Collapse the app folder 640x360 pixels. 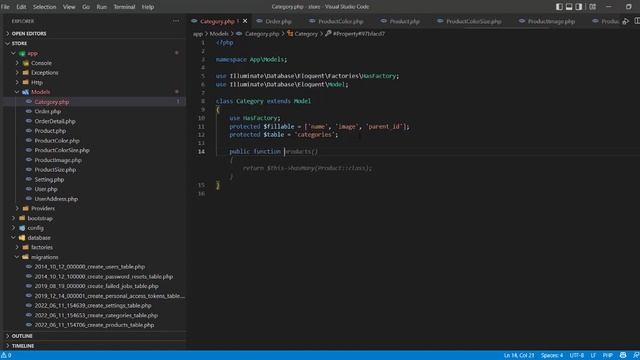coord(93,53)
